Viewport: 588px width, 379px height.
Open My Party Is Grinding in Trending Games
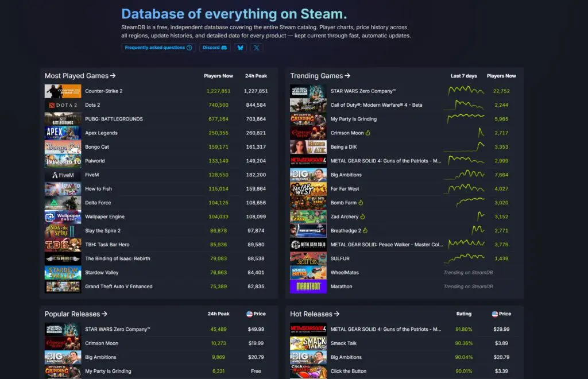[x=353, y=119]
